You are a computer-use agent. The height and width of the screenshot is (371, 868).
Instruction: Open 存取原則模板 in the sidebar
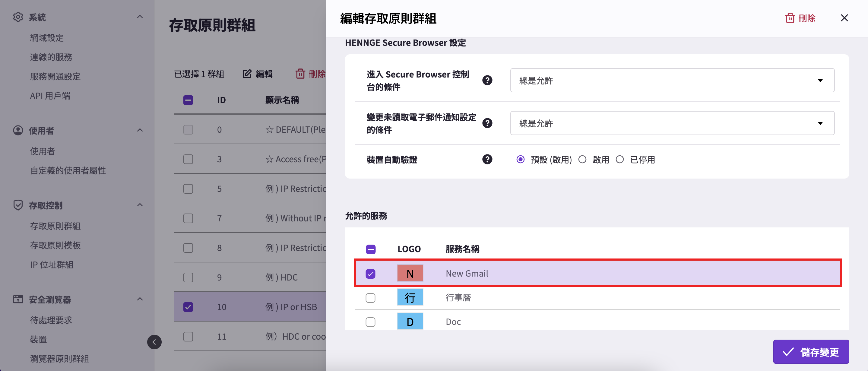[55, 245]
